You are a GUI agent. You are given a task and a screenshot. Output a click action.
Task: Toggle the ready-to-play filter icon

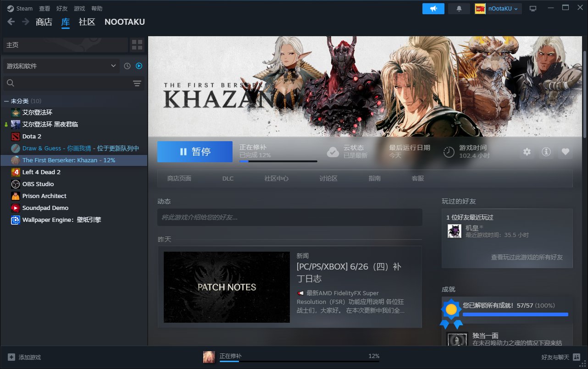[139, 66]
